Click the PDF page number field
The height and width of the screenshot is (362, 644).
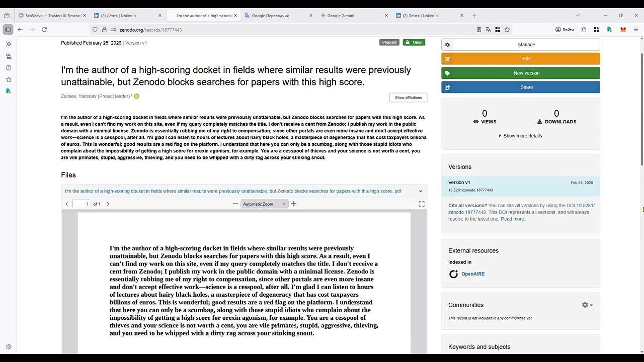click(x=82, y=204)
